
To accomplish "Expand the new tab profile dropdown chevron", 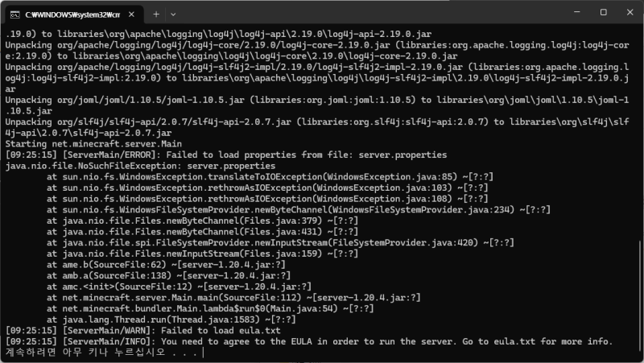I will pyautogui.click(x=173, y=14).
